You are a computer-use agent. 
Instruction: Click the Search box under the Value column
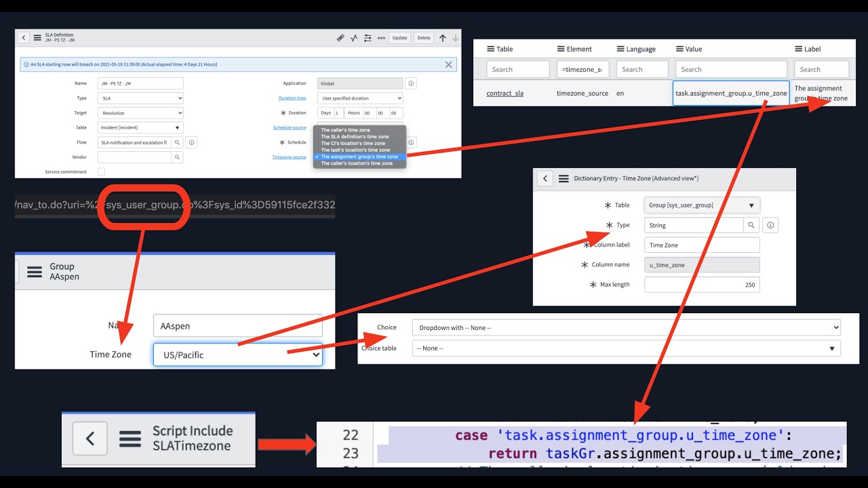point(730,68)
